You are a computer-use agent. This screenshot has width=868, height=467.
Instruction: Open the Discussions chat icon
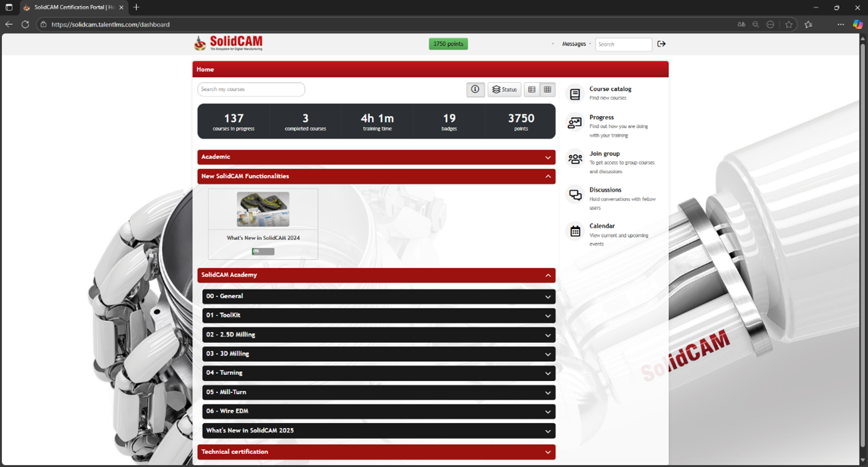[x=575, y=195]
